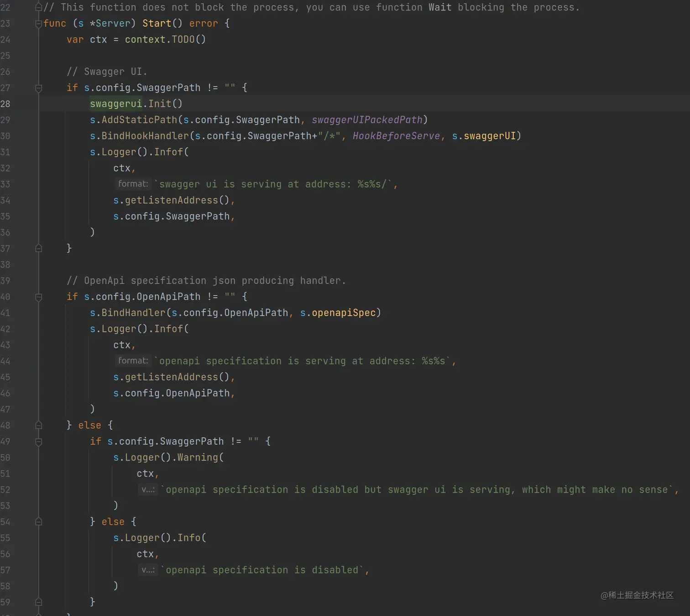Screen dimensions: 690x616
Task: Click 'context.TODO()' call on line 24
Action: pyautogui.click(x=165, y=39)
